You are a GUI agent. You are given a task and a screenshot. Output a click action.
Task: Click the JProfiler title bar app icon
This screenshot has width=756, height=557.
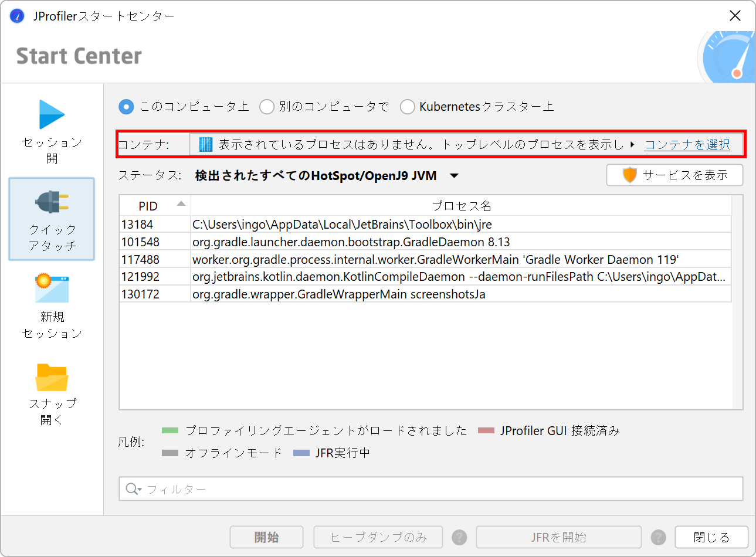point(18,16)
